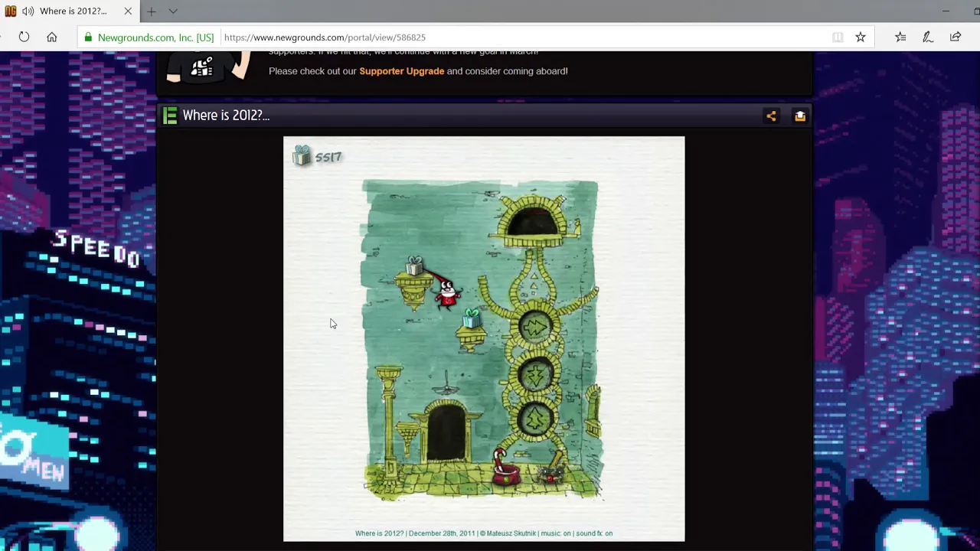Toggle the sound fx: on setting

[x=594, y=533]
